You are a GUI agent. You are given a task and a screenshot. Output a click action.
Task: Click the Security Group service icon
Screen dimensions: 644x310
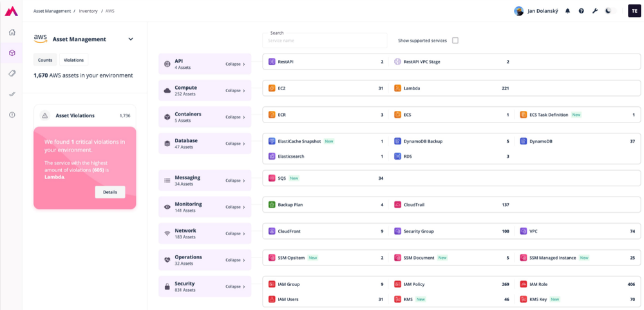coord(397,231)
